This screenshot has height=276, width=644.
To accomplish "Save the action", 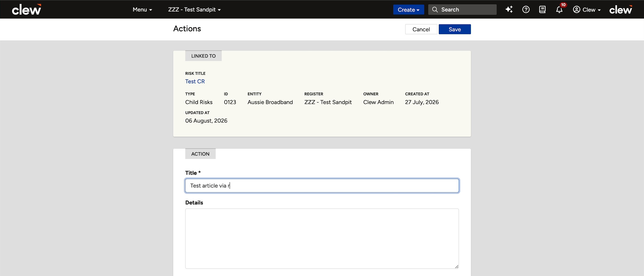I will (x=455, y=29).
